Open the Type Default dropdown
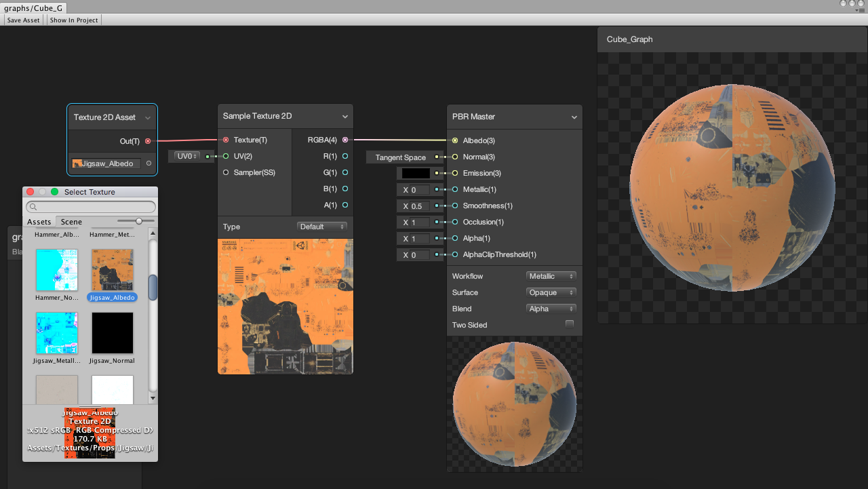868x489 pixels. click(x=322, y=227)
